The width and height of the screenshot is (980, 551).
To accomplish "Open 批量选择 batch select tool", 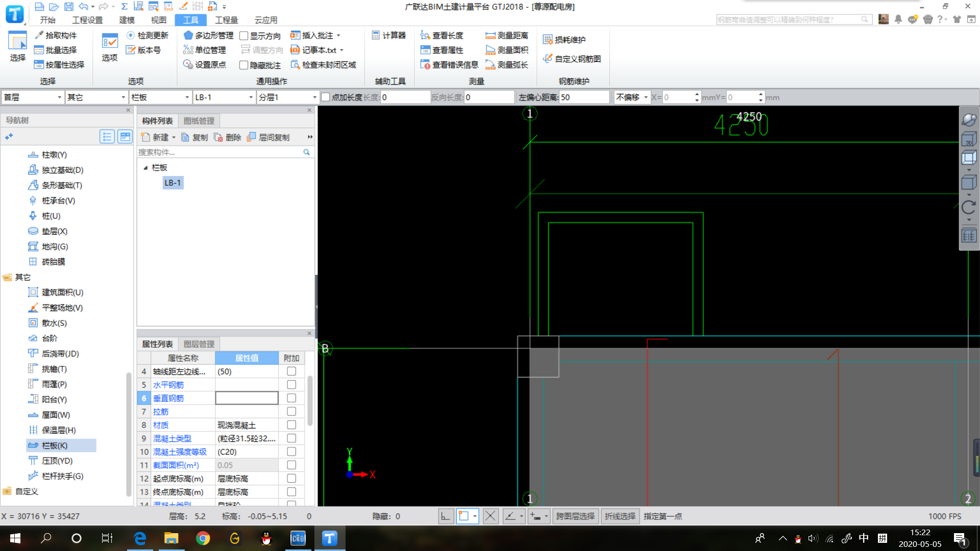I will [x=56, y=50].
